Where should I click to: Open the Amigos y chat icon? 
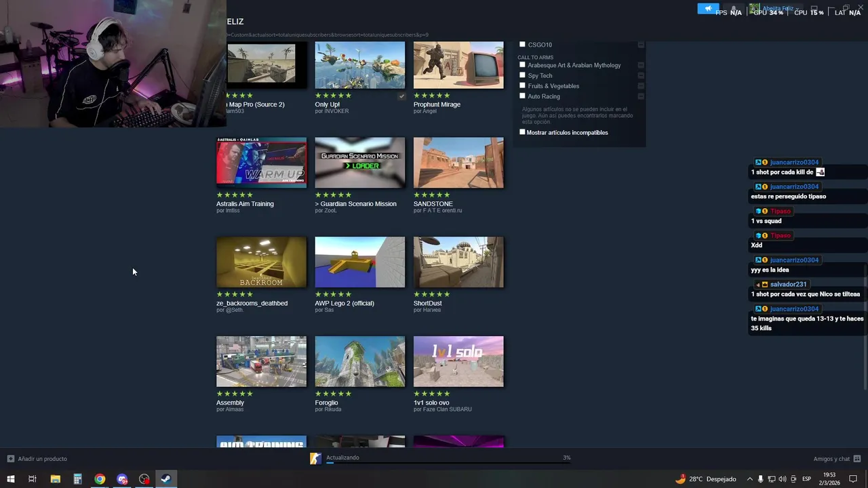(x=857, y=459)
